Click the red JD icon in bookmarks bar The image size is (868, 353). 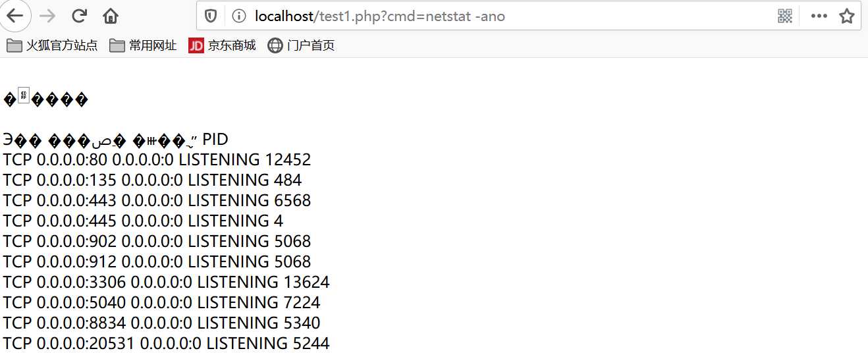[196, 45]
